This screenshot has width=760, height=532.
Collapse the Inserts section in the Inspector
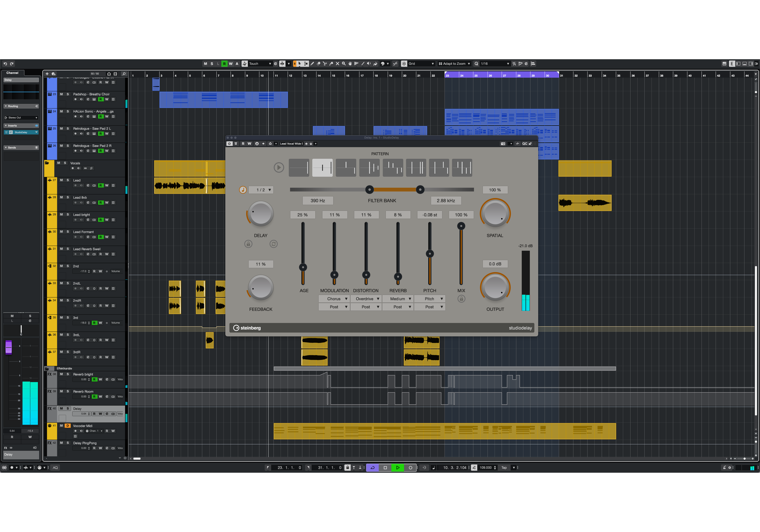click(x=6, y=125)
